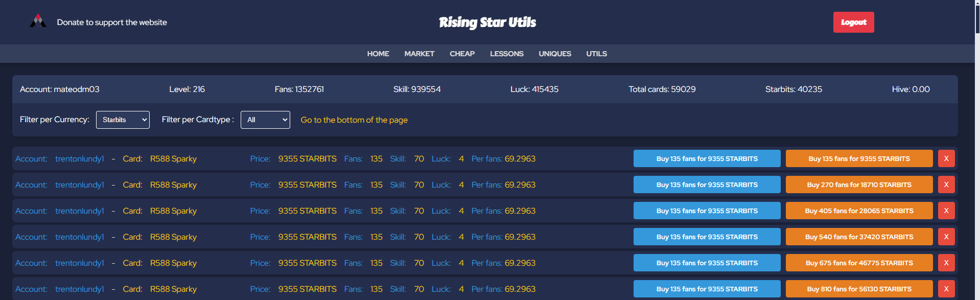
Task: Go to the CHEAP page
Action: (x=462, y=54)
